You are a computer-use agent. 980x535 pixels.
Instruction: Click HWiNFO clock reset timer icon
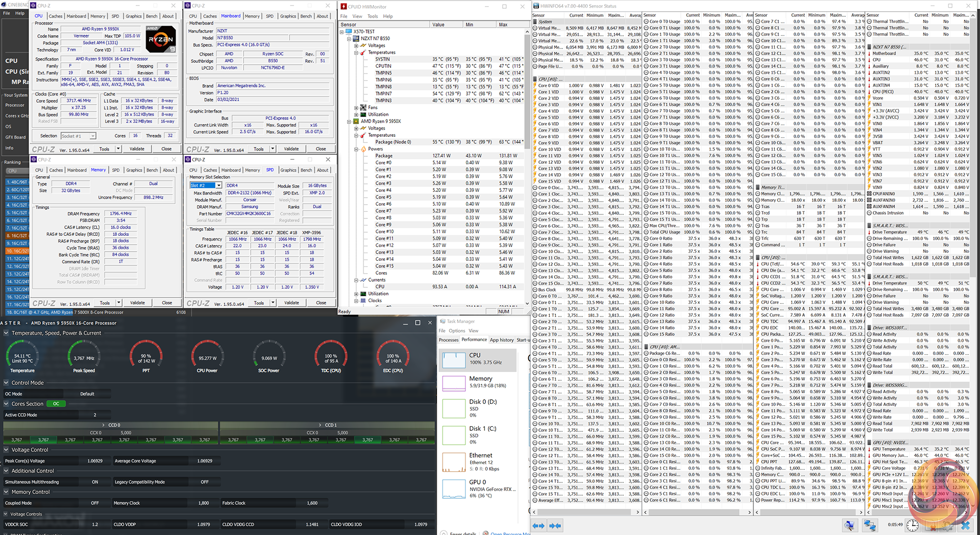913,525
